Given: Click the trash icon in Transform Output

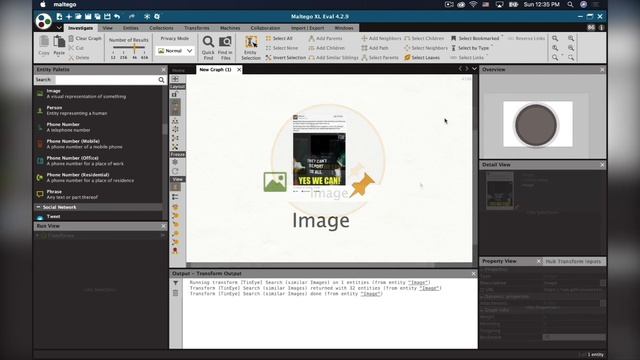Looking at the screenshot, I should (x=176, y=293).
